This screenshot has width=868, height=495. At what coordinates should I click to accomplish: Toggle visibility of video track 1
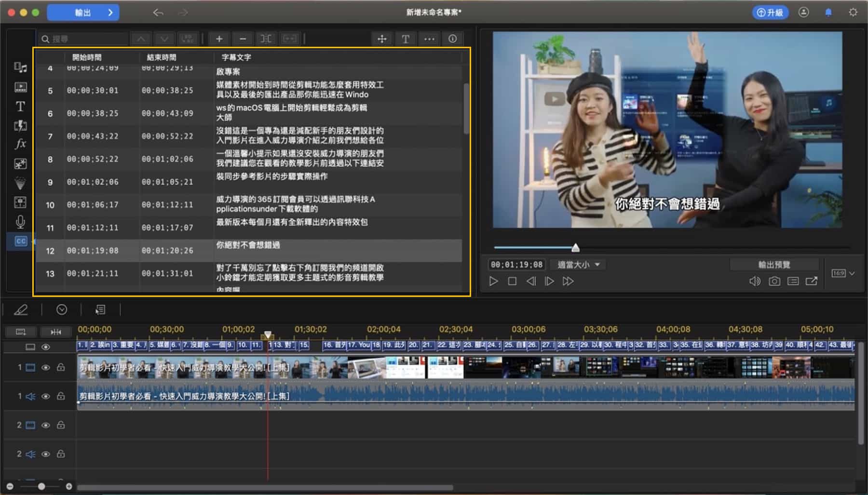(46, 367)
